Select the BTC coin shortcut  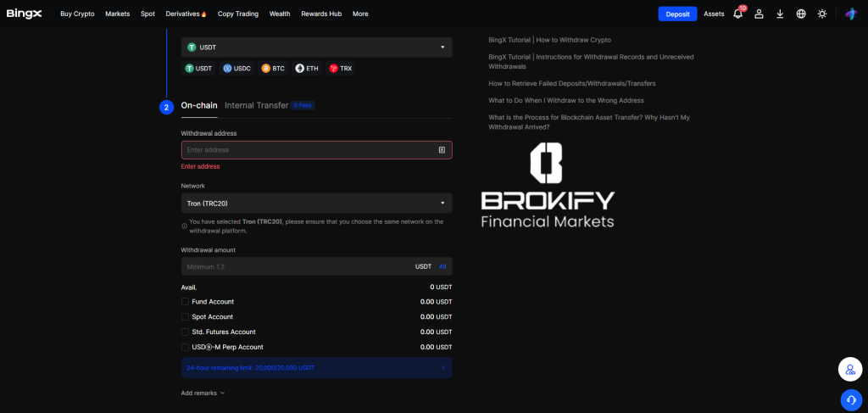point(272,68)
